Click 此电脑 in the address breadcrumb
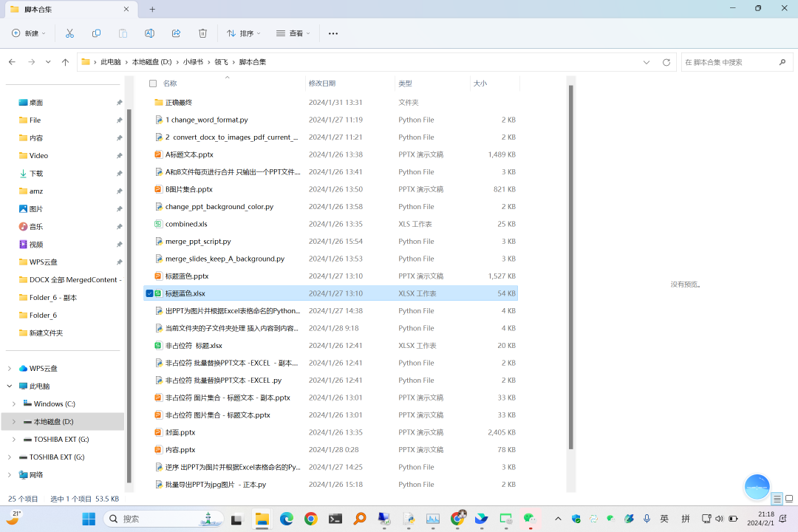The height and width of the screenshot is (532, 798). click(110, 62)
